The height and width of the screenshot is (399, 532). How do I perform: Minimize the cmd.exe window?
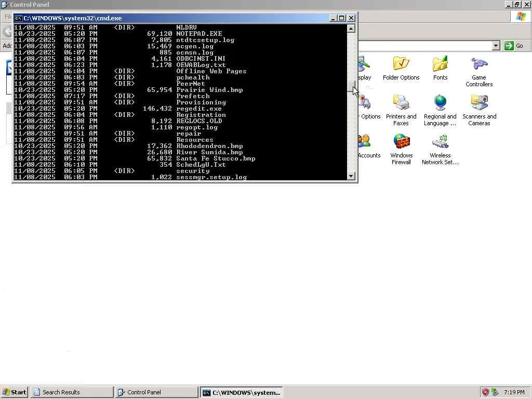(x=333, y=18)
